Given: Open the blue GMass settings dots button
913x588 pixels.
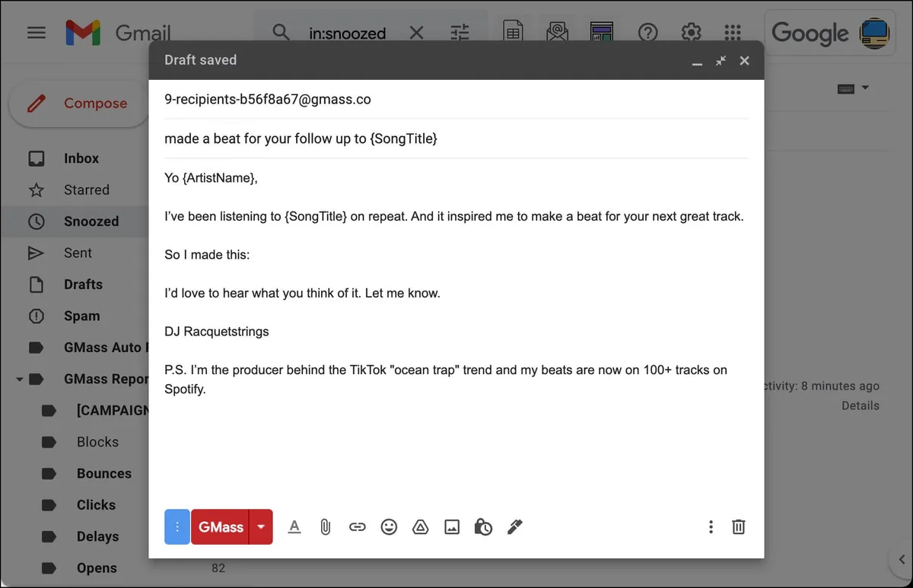Looking at the screenshot, I should click(x=177, y=526).
